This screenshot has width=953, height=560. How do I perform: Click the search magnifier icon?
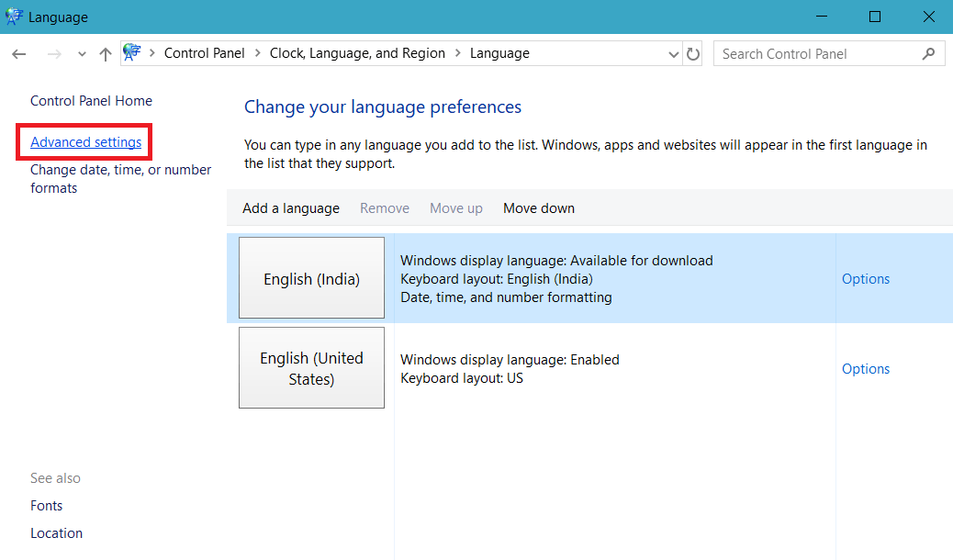(929, 53)
